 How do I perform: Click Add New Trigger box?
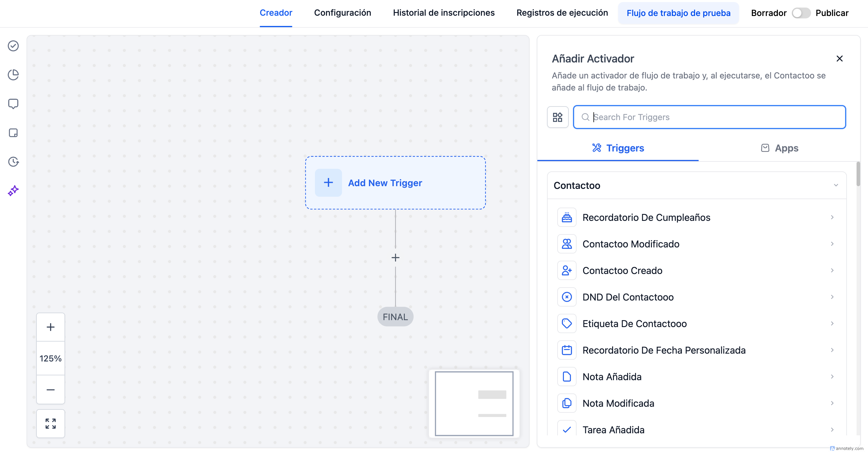click(x=395, y=183)
